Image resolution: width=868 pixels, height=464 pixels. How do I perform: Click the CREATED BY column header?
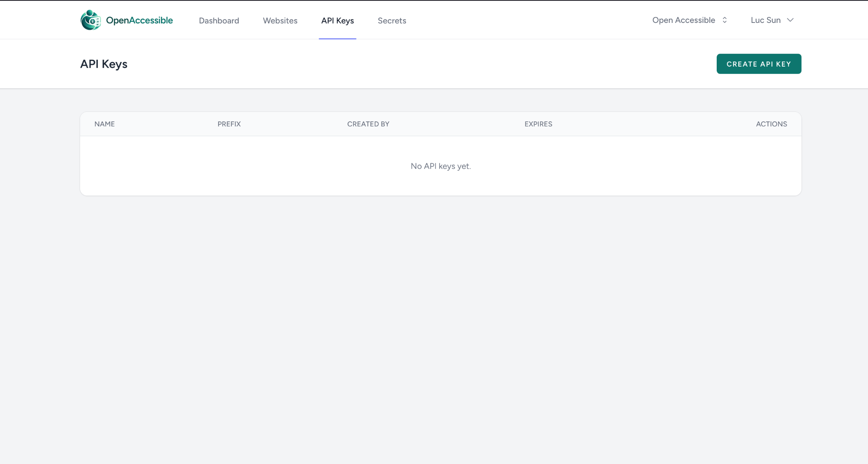(368, 124)
